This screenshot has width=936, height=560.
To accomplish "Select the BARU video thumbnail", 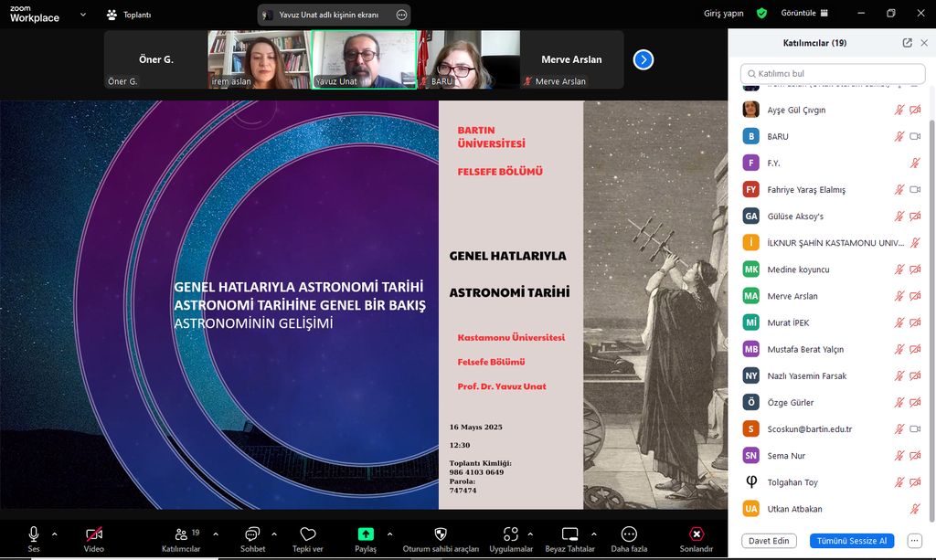I will point(469,59).
